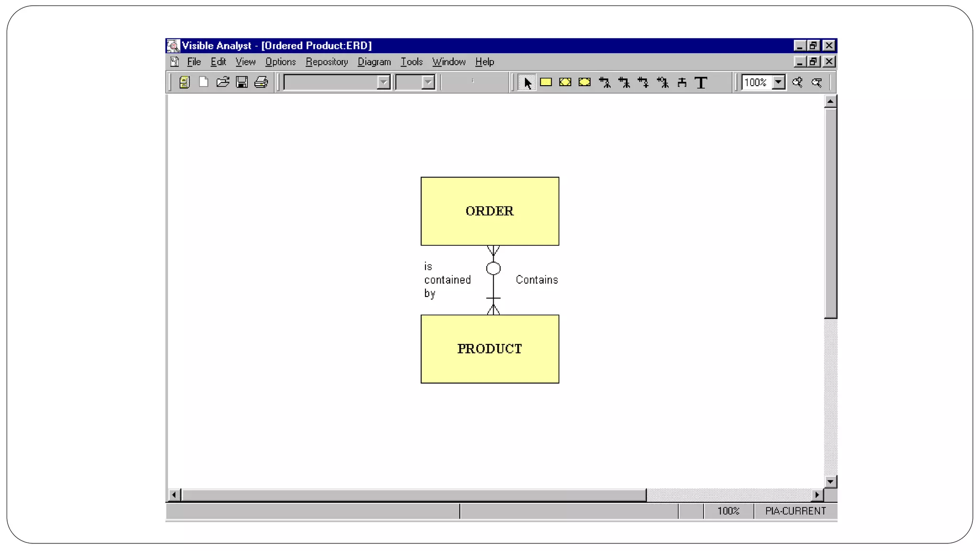Open the Tools menu

click(x=412, y=62)
